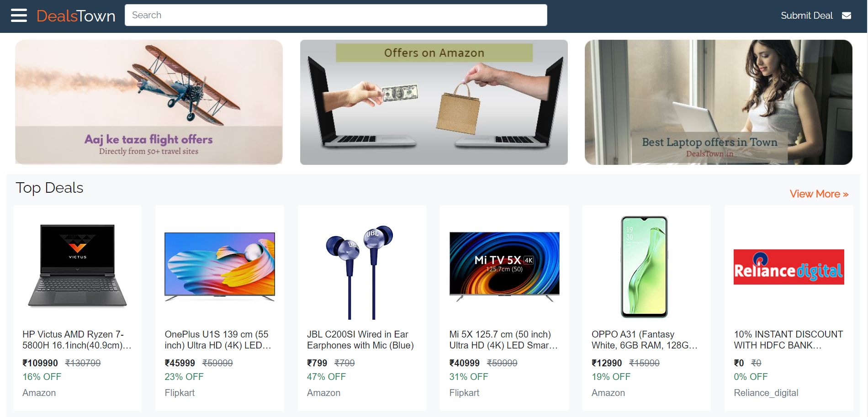Screen dimensions: 868x417
Task: Click the Reliance digital logo image
Action: point(789,267)
